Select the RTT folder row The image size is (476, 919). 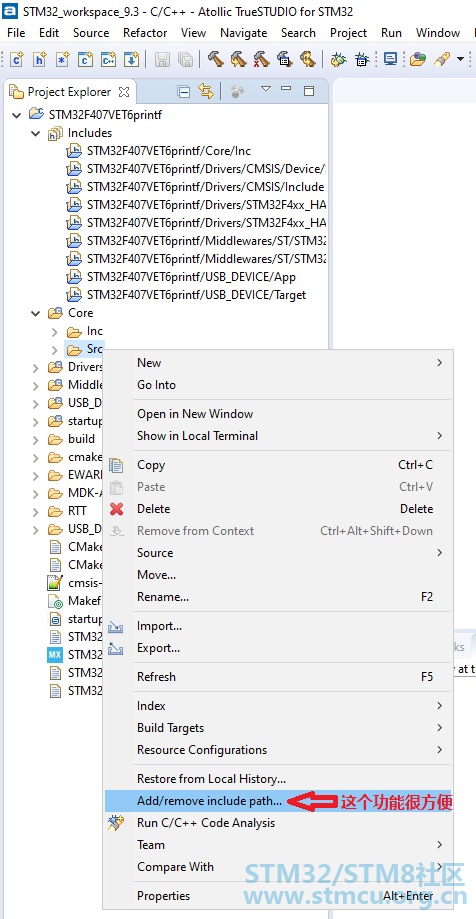[77, 511]
